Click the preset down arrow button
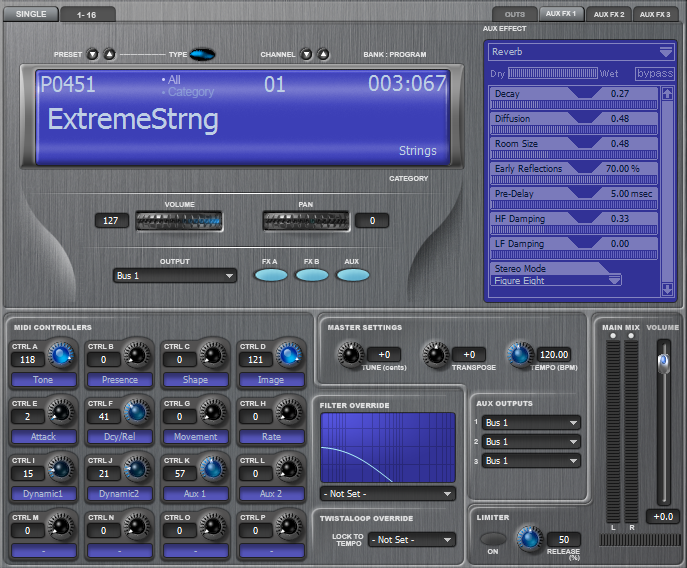687x568 pixels. click(92, 54)
